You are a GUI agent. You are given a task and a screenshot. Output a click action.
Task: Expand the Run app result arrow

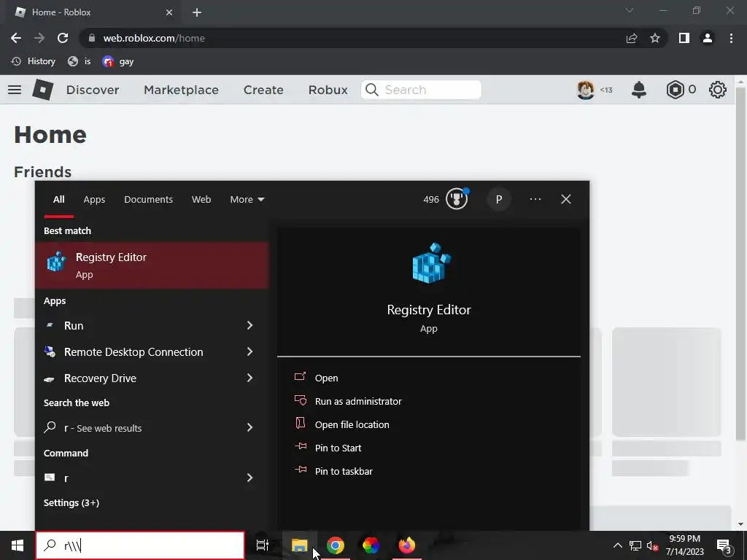point(249,325)
